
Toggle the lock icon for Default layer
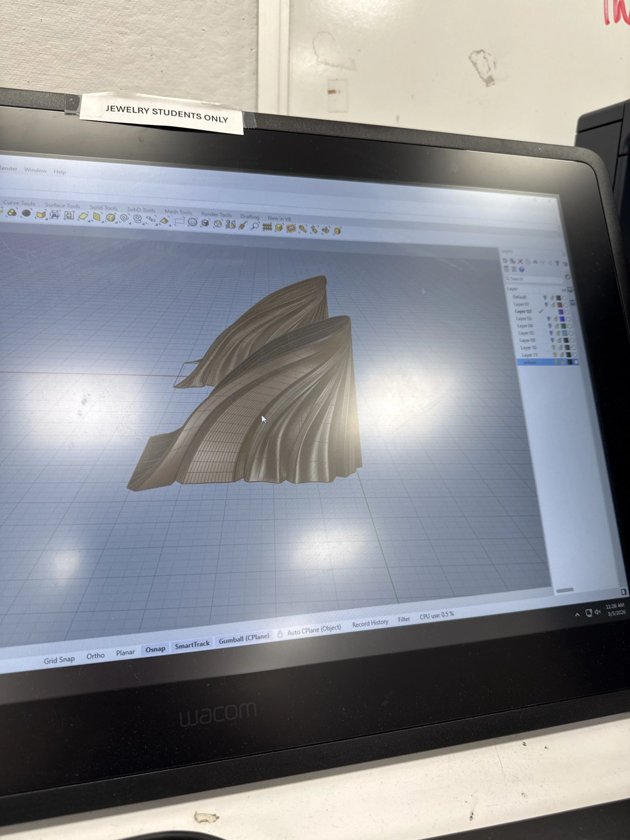click(x=552, y=298)
